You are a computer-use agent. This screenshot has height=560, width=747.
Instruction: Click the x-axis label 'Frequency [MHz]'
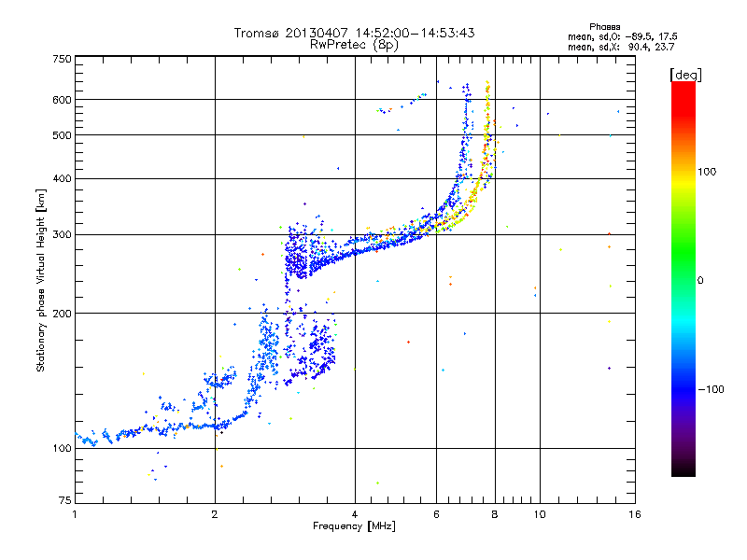click(354, 526)
